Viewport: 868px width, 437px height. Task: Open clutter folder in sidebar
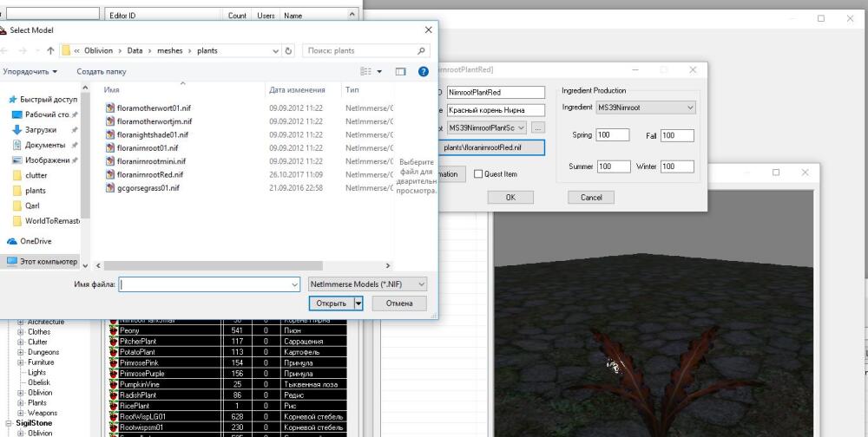point(30,175)
